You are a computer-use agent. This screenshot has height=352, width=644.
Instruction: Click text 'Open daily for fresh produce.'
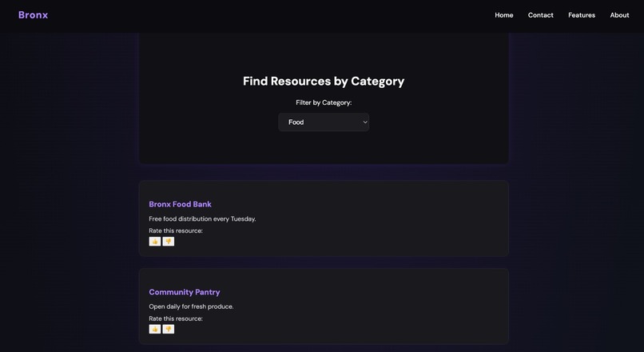click(191, 306)
